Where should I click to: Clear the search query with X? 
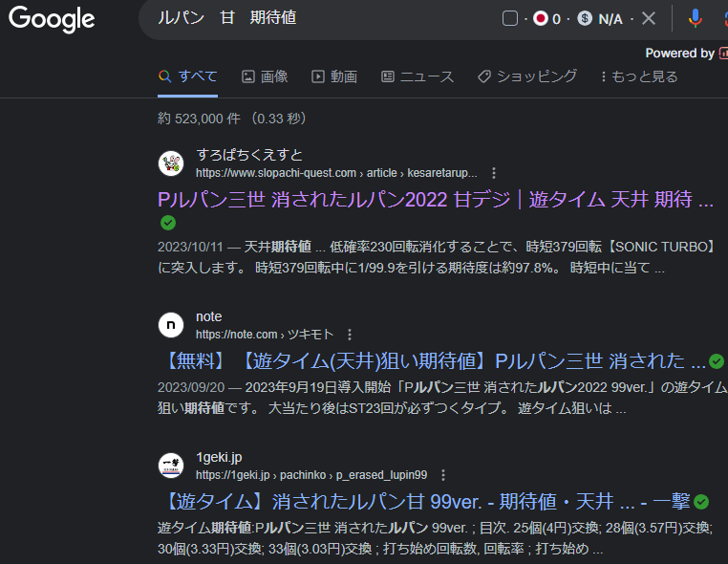[649, 19]
